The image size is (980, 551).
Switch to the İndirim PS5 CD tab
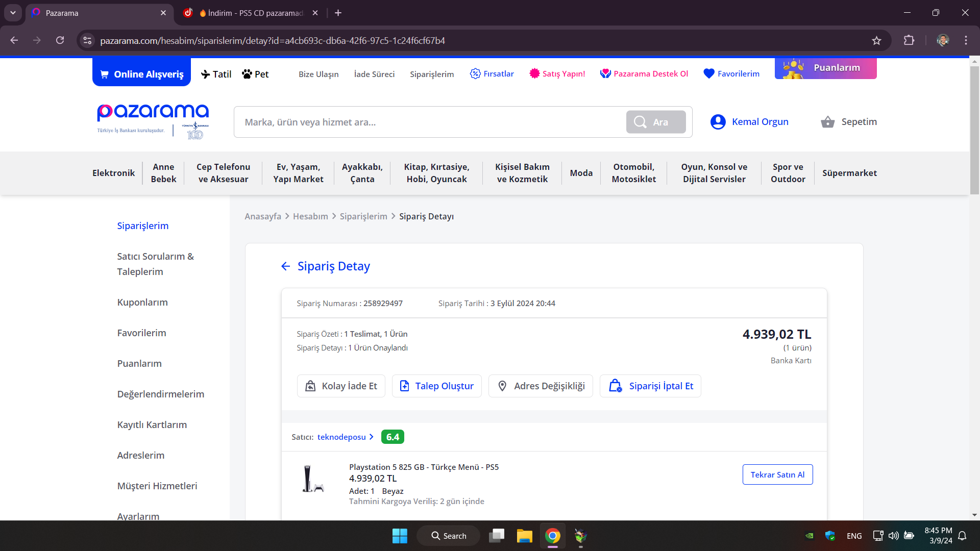pos(250,13)
